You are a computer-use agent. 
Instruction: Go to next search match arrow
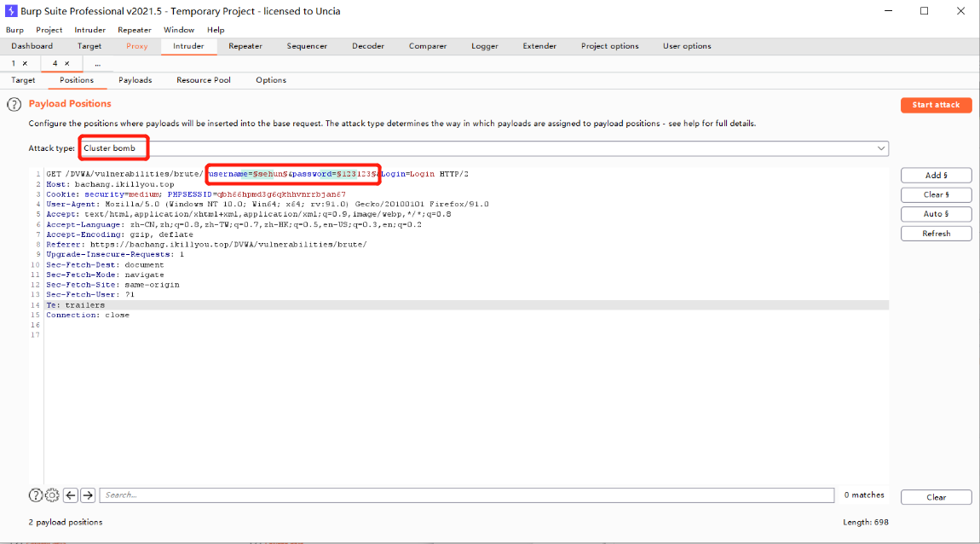[88, 495]
